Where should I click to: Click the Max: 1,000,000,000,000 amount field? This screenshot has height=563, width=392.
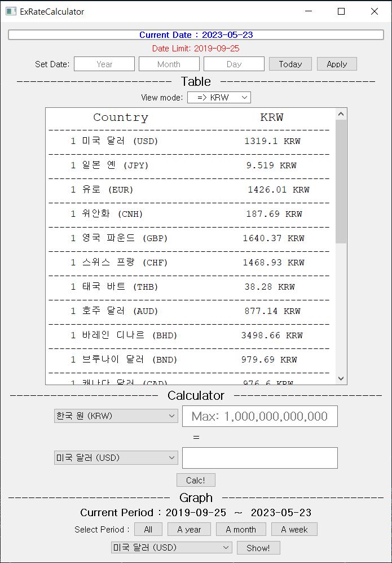click(x=260, y=416)
